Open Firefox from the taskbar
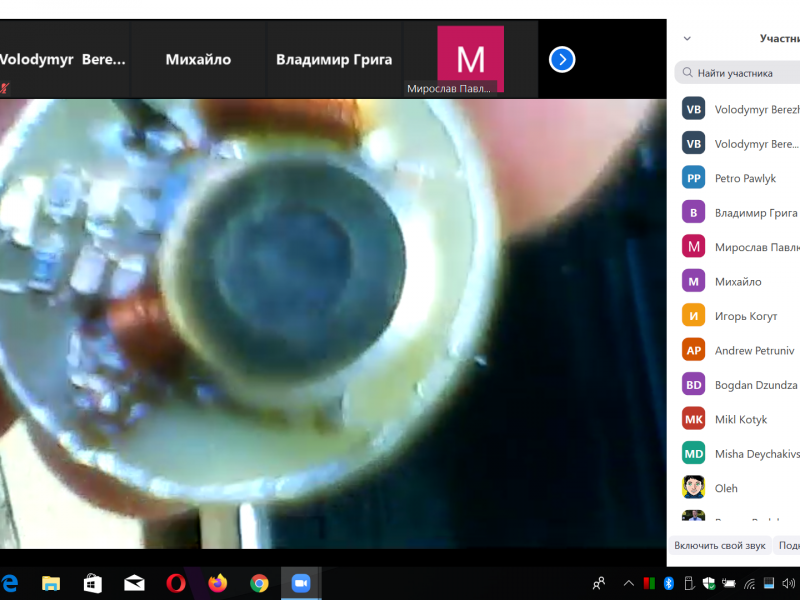 pos(217,583)
